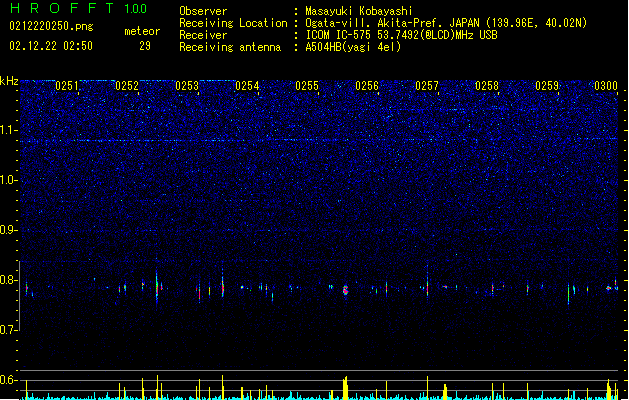
Task: Select antenna value A504HB(yagi 4el)
Action: (353, 47)
